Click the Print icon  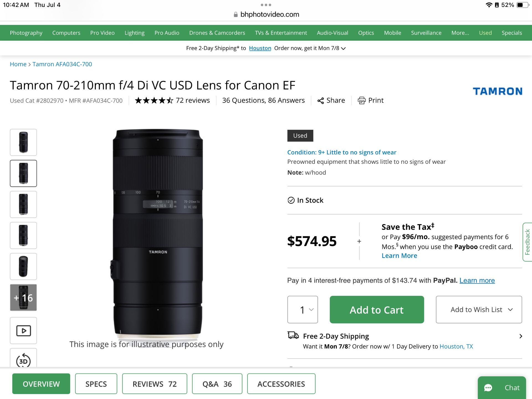pyautogui.click(x=362, y=101)
